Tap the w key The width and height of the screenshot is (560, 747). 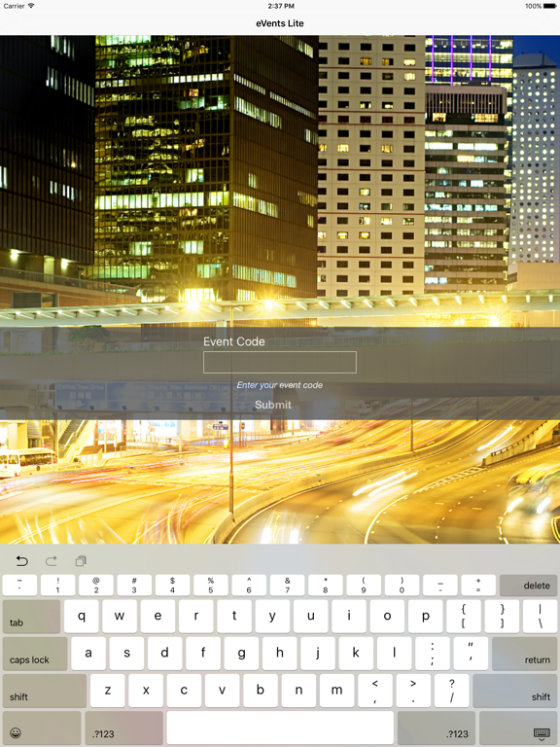point(120,616)
